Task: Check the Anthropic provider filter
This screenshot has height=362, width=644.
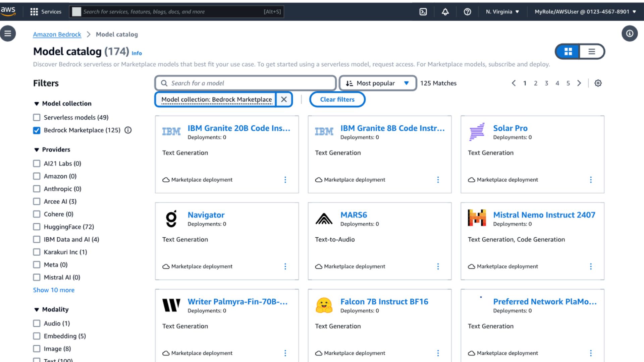Action: (37, 189)
